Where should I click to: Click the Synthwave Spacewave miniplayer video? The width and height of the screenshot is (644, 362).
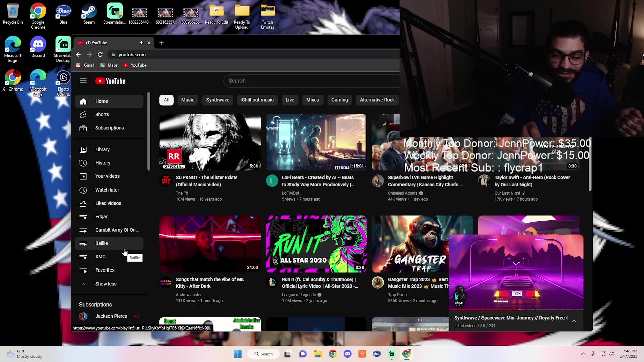(x=516, y=273)
